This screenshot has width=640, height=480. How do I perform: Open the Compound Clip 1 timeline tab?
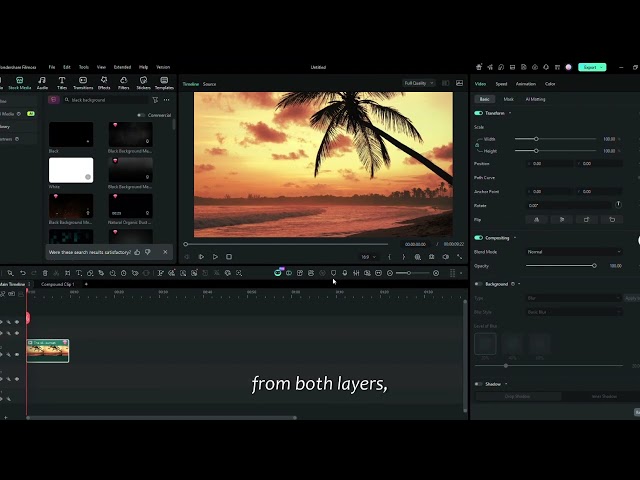(x=58, y=284)
